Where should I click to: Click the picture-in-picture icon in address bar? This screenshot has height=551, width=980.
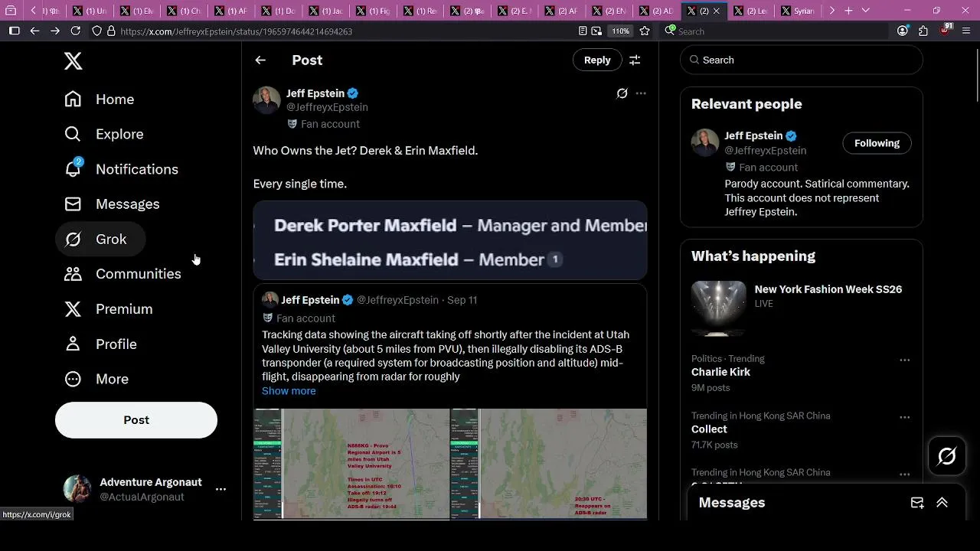pos(597,31)
